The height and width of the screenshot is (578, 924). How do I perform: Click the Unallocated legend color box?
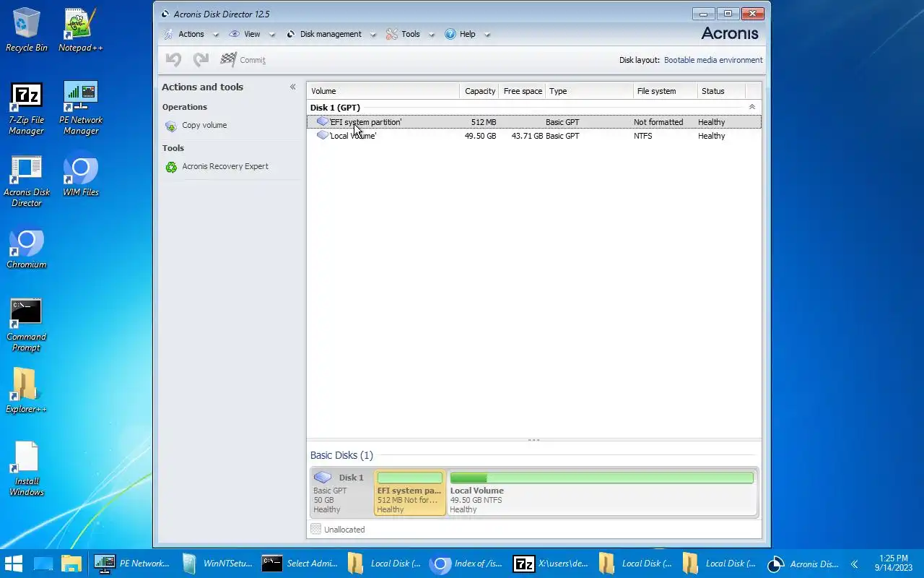[315, 530]
